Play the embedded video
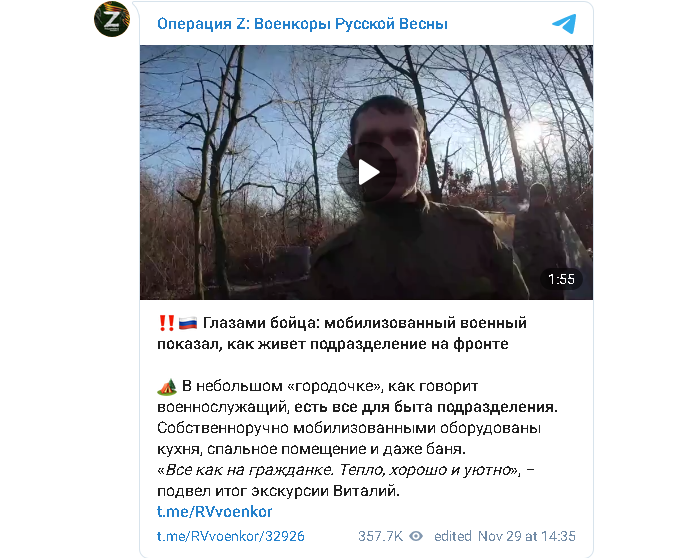686x558 pixels. (367, 172)
